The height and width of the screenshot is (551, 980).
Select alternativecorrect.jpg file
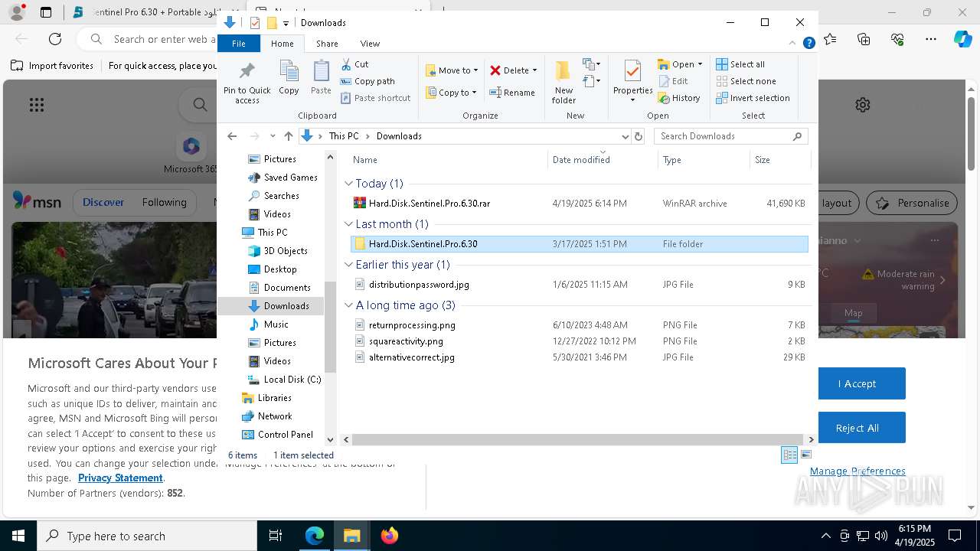pos(579,357)
